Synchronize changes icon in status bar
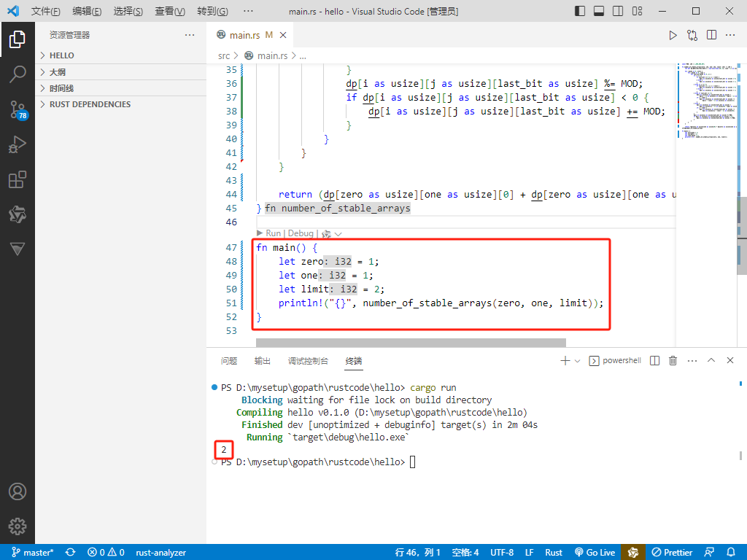 [71, 553]
